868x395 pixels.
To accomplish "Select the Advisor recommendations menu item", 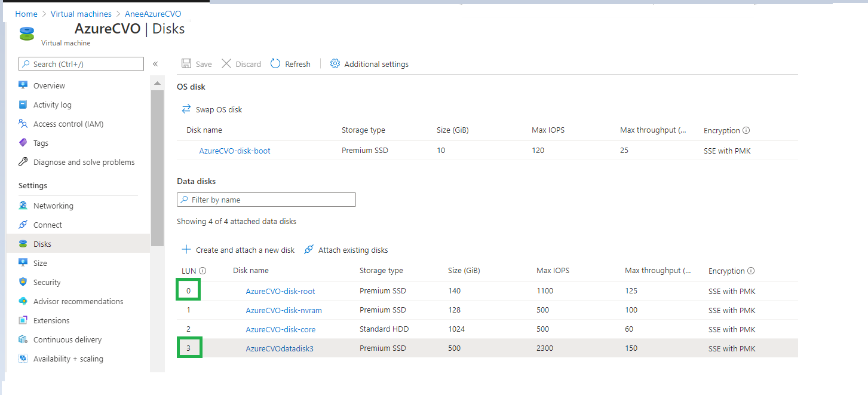I will (x=78, y=301).
